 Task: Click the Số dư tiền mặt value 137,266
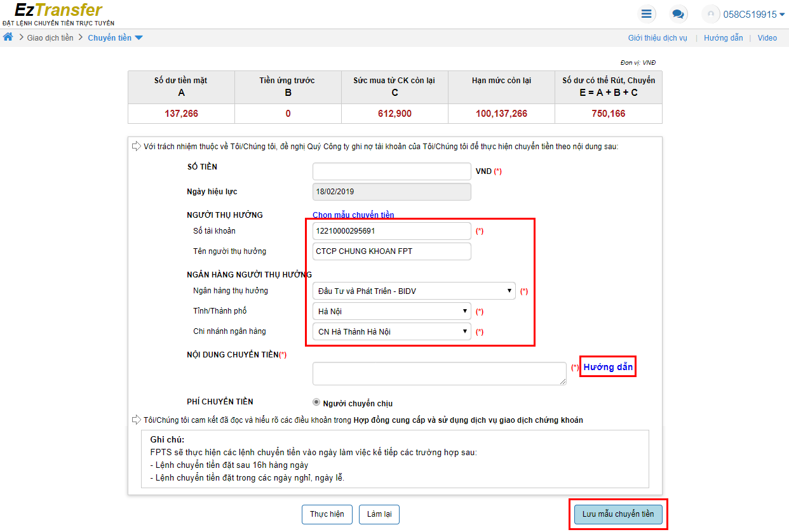pos(181,114)
